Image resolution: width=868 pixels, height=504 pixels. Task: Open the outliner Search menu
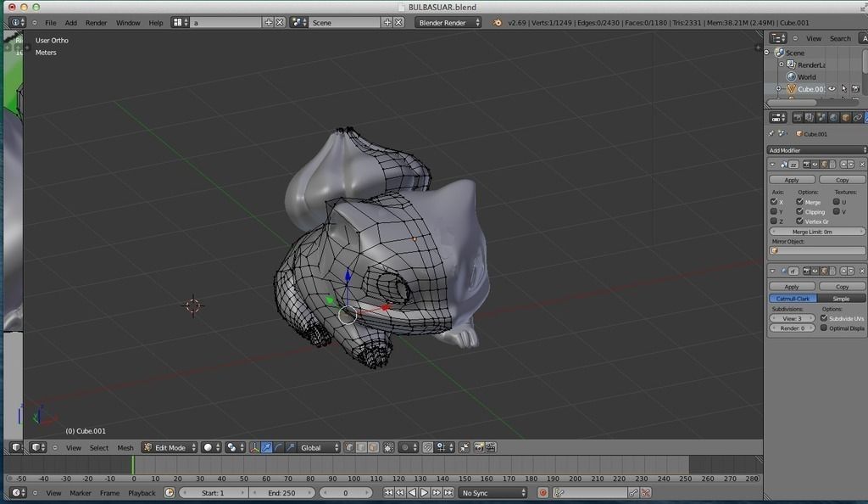[x=840, y=38]
